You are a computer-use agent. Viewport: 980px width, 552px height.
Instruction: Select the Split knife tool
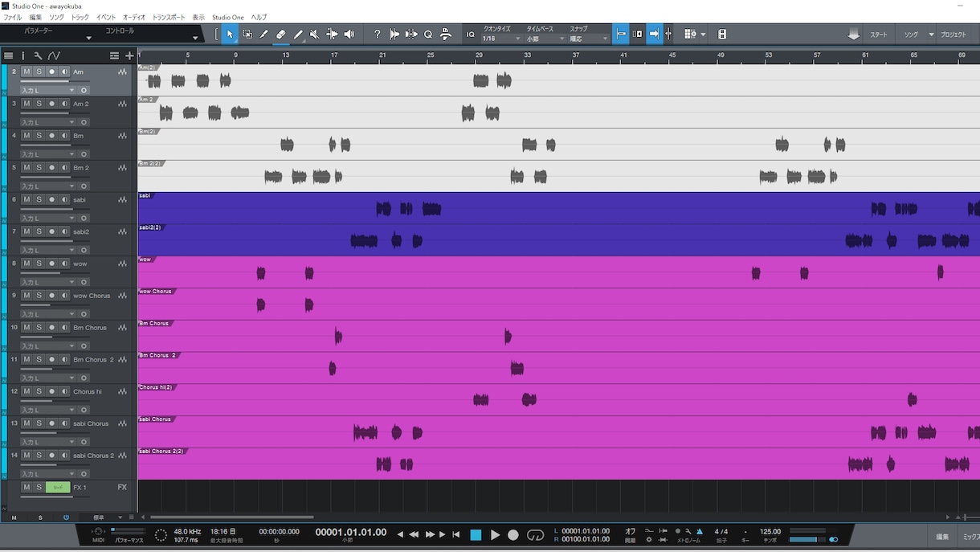(x=263, y=35)
